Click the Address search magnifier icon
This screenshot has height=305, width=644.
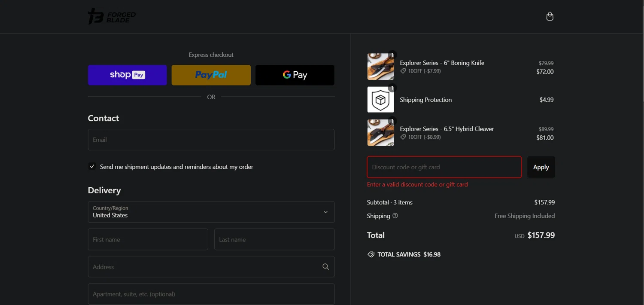coord(326,267)
